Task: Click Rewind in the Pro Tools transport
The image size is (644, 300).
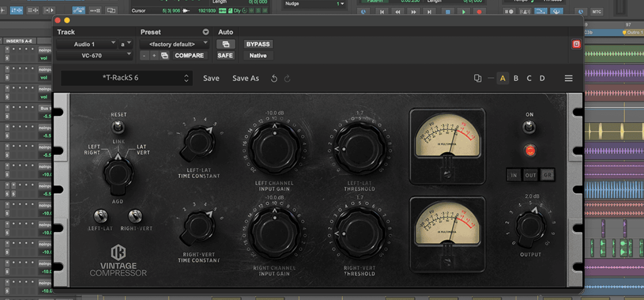Action: [x=398, y=12]
